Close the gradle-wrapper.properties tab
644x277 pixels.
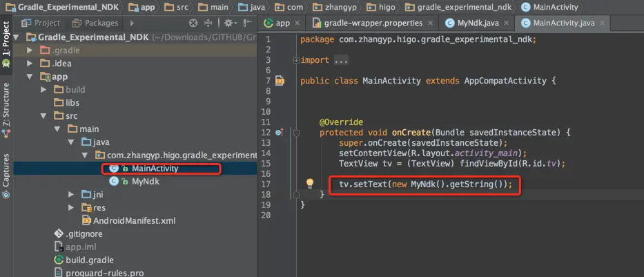coord(431,23)
